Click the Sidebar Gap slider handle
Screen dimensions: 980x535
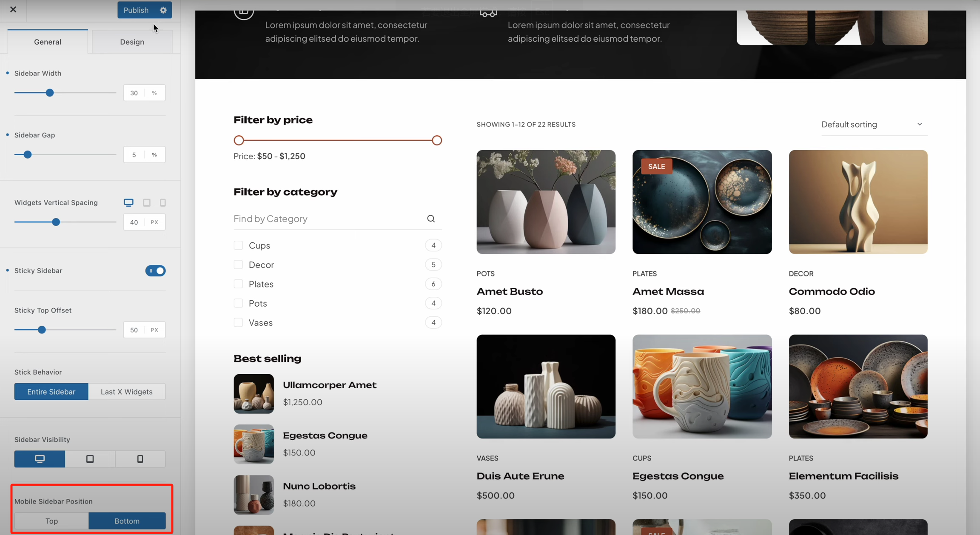pos(28,155)
